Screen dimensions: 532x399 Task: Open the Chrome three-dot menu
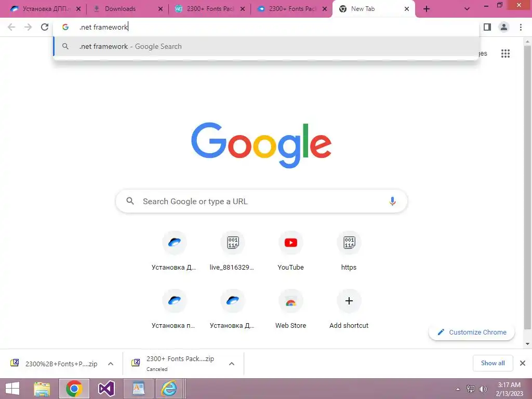521,27
